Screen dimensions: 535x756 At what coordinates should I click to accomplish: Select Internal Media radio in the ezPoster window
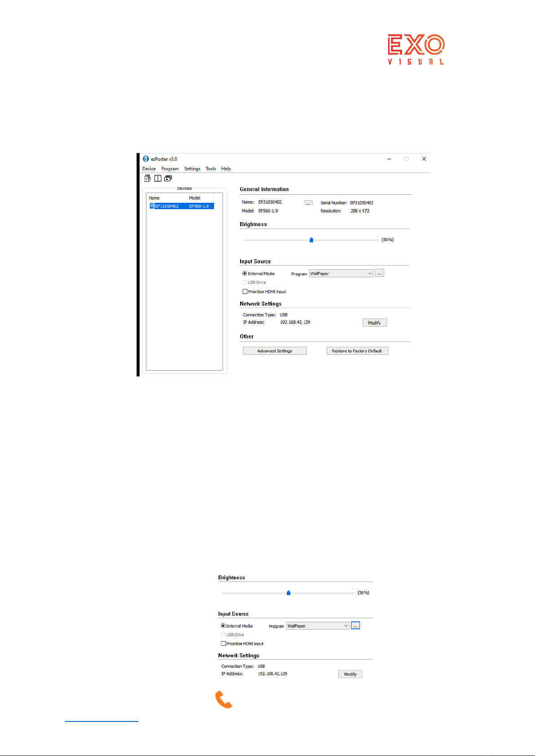[245, 273]
